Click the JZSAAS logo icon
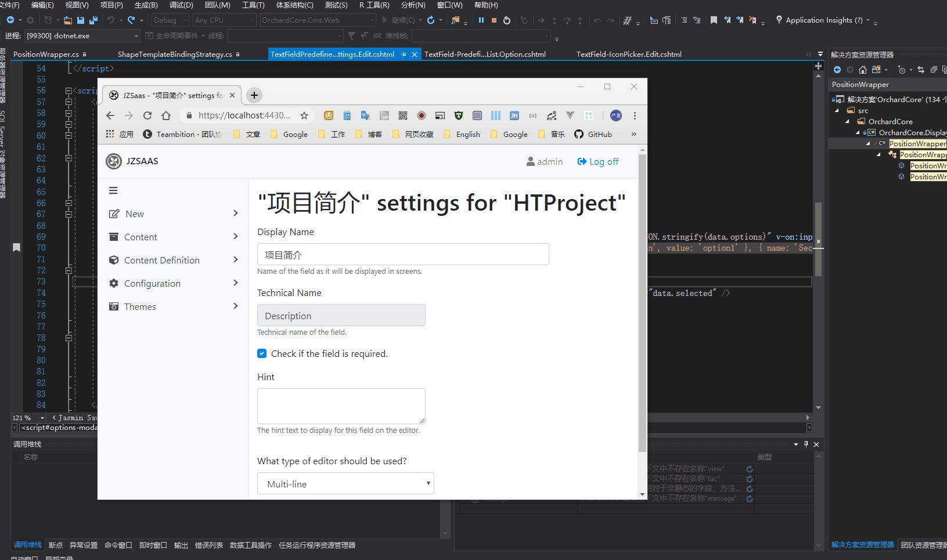The image size is (947, 560). (114, 161)
